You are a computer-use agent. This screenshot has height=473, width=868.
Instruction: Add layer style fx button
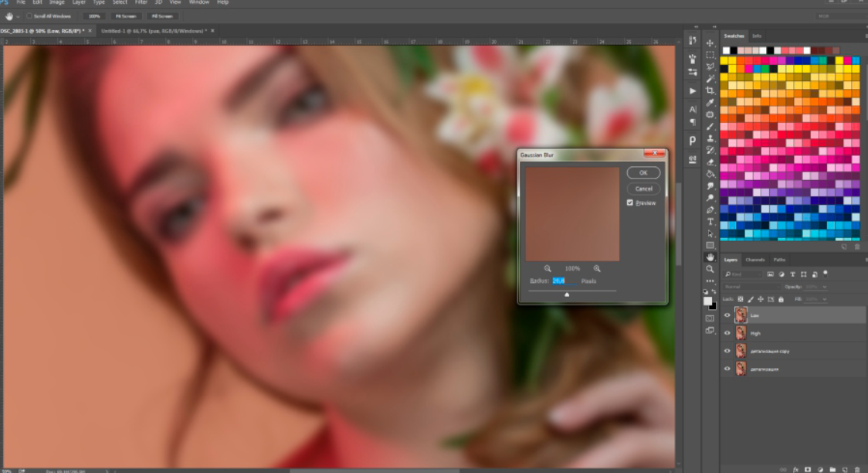795,469
